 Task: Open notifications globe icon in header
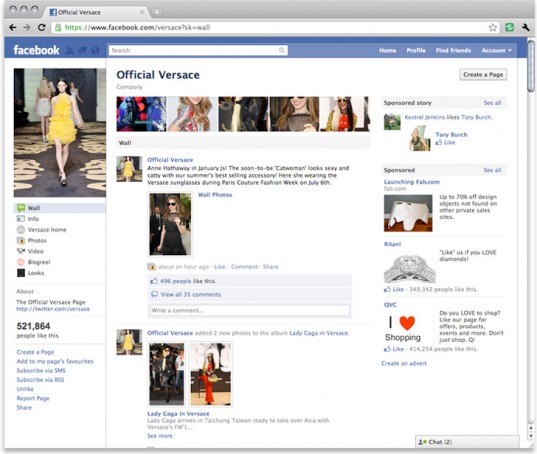pyautogui.click(x=95, y=51)
